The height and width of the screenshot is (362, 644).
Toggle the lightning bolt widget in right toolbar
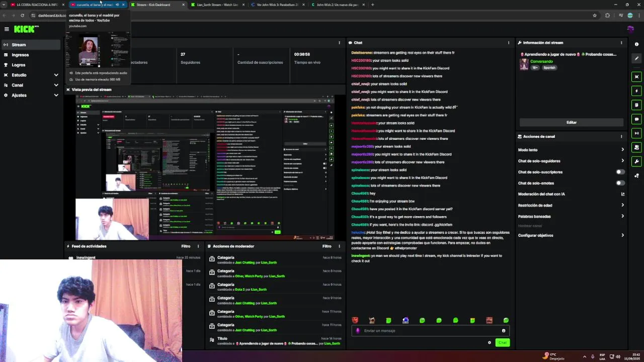[x=636, y=91]
